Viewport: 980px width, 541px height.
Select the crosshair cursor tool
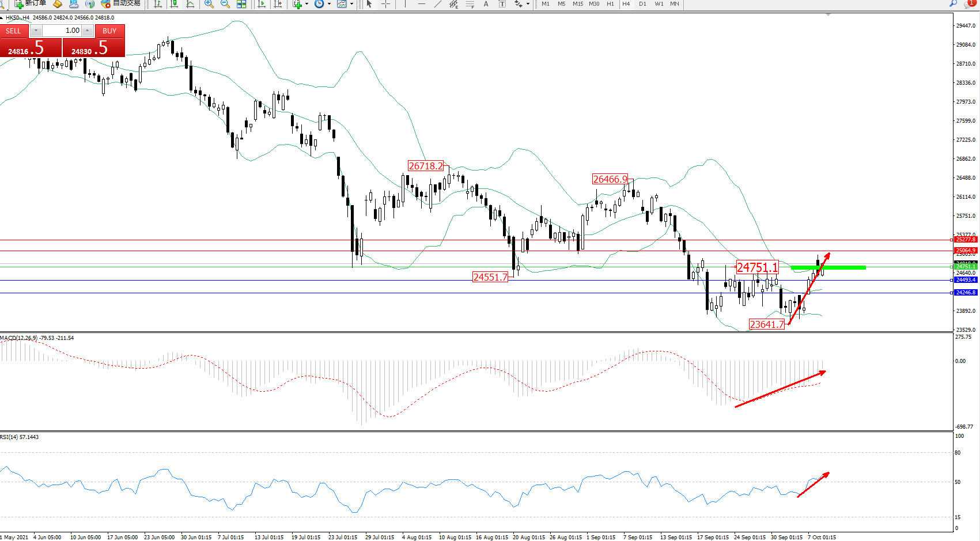tap(385, 4)
